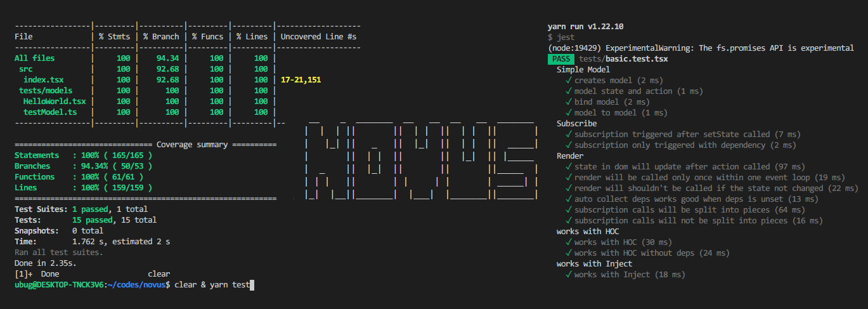Viewport: 868px width, 309px height.
Task: Click the '[1]+ Done clear' job line
Action: coord(93,274)
